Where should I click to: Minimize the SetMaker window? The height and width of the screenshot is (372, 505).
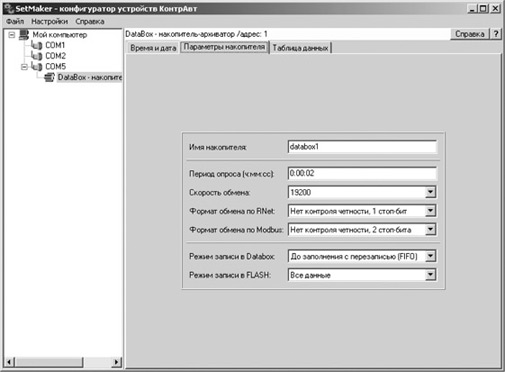pos(472,8)
